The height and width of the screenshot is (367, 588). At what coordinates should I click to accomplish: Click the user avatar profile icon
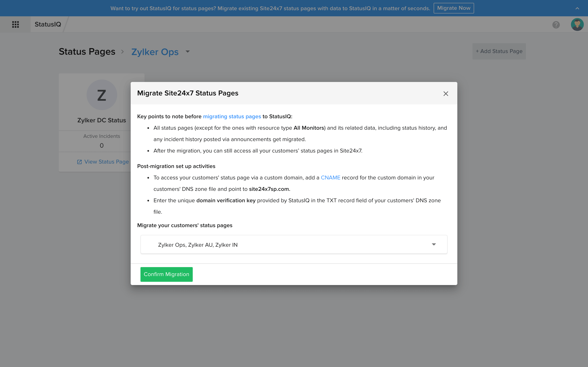click(x=577, y=24)
